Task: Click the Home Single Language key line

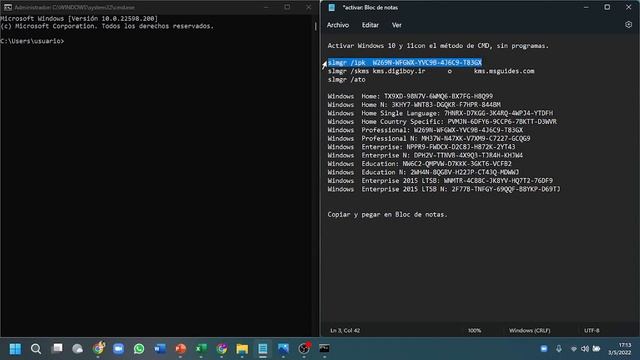Action: [x=440, y=113]
